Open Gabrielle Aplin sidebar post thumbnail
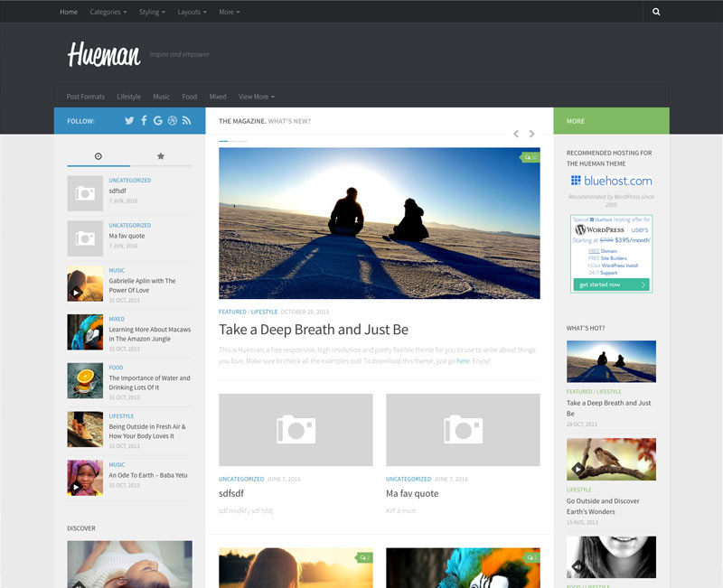Image resolution: width=723 pixels, height=588 pixels. 85,284
